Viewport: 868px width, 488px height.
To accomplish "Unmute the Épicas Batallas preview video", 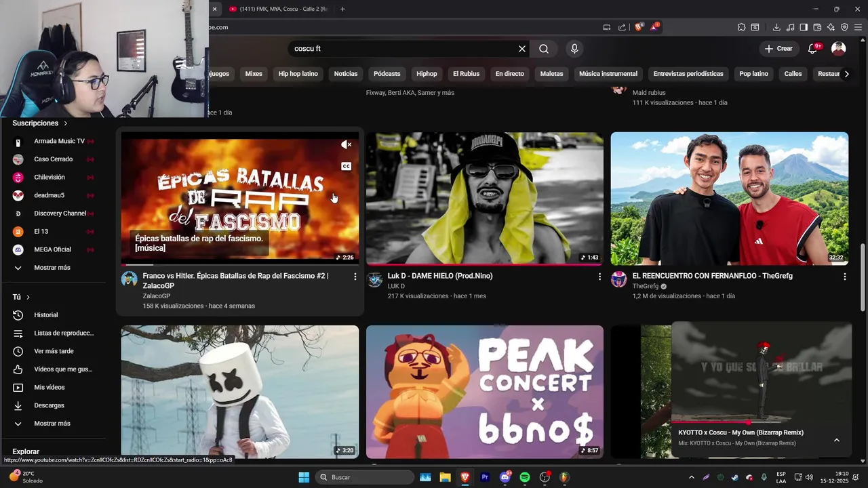I will (346, 144).
